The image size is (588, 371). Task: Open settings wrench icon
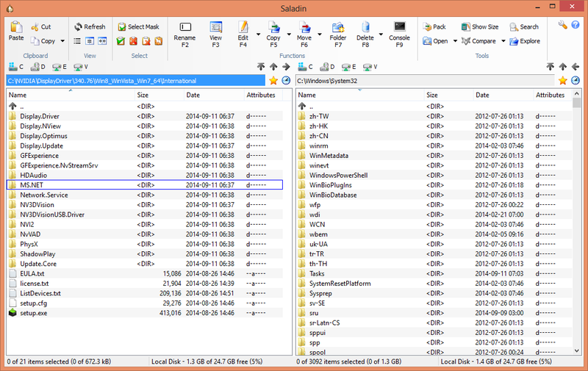562,25
